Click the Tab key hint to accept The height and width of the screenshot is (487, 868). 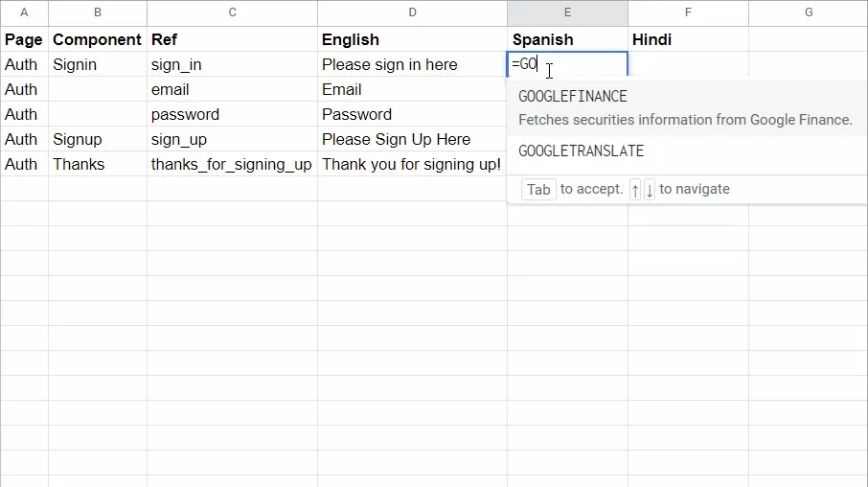click(538, 190)
